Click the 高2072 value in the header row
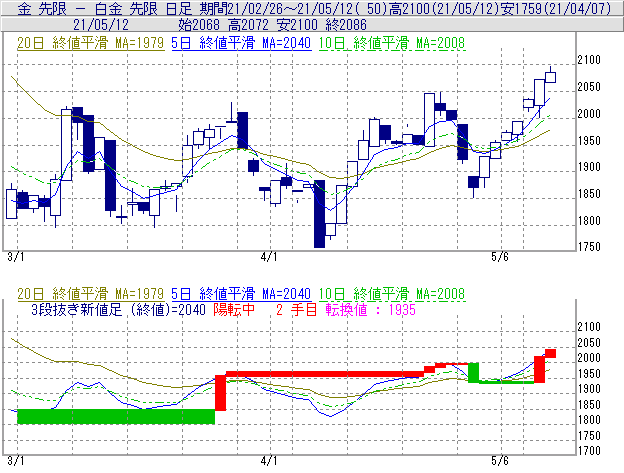 point(248,25)
